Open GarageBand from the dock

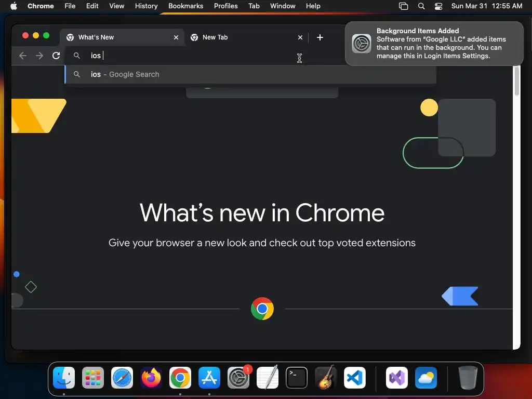tap(326, 377)
